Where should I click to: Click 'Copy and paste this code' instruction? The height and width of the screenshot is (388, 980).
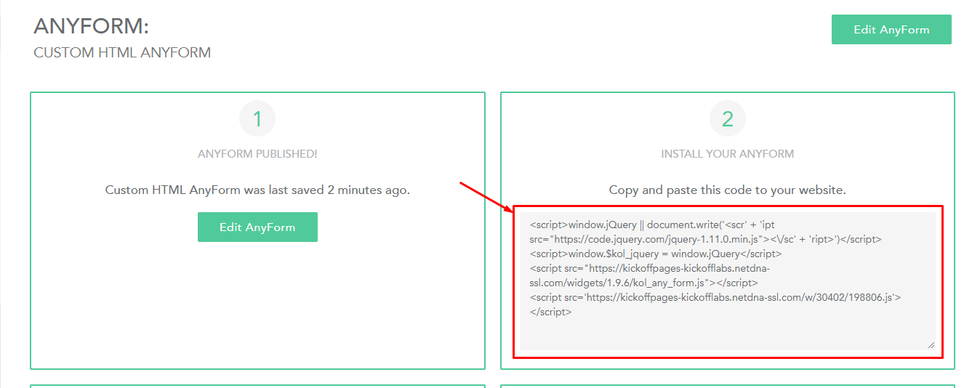(x=728, y=190)
